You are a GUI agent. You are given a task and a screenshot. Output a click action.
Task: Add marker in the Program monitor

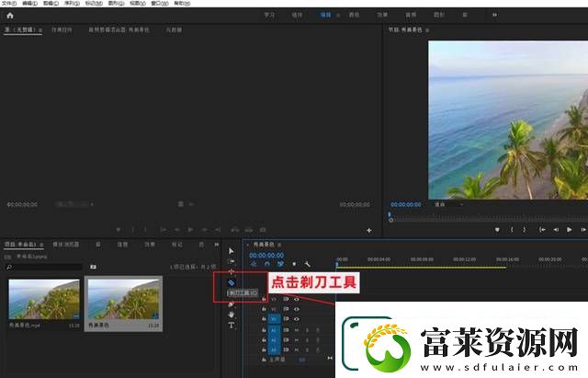[x=497, y=230]
